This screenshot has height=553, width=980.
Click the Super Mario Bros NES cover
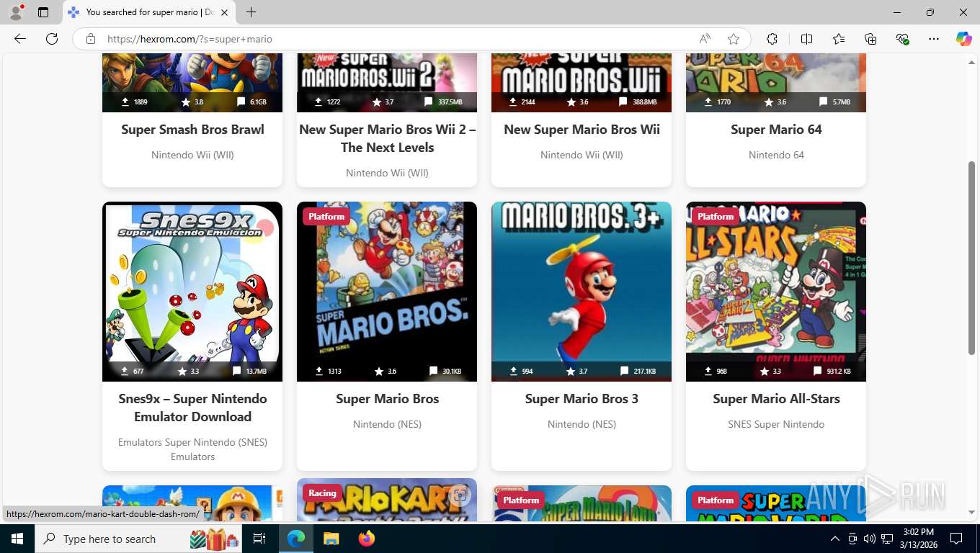(x=387, y=292)
